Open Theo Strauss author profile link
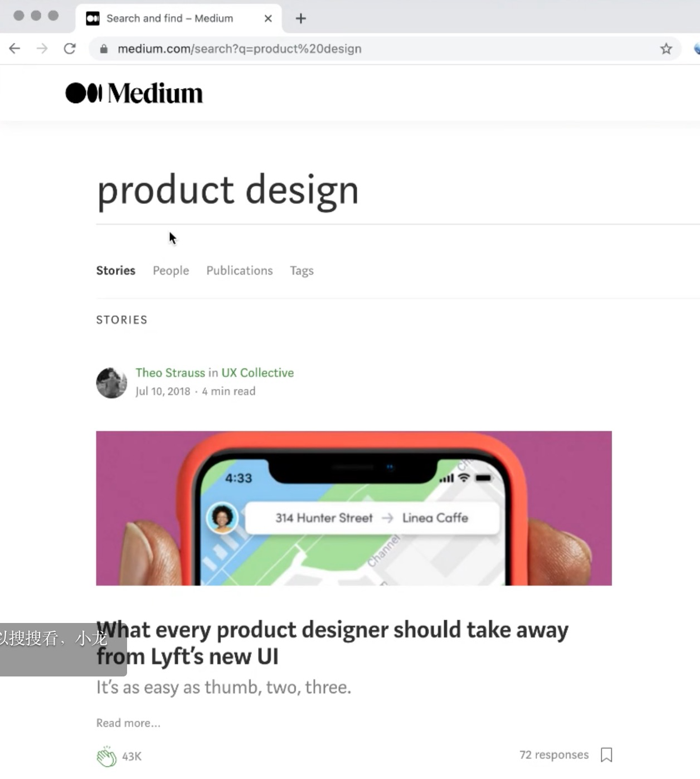The width and height of the screenshot is (700, 779). (171, 373)
